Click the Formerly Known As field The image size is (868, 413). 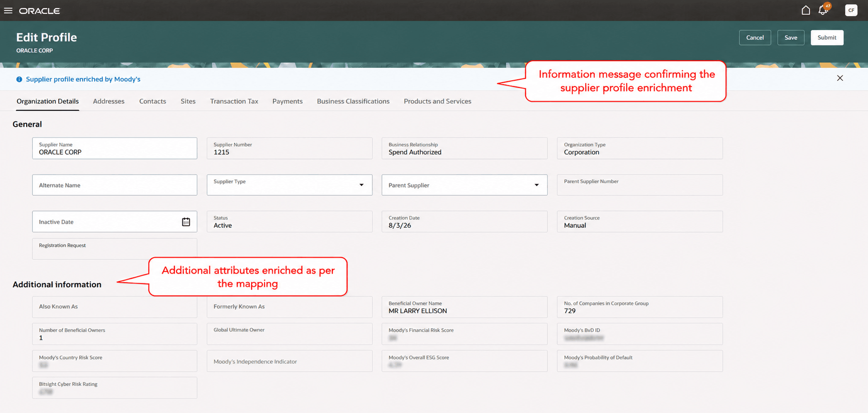click(x=289, y=307)
